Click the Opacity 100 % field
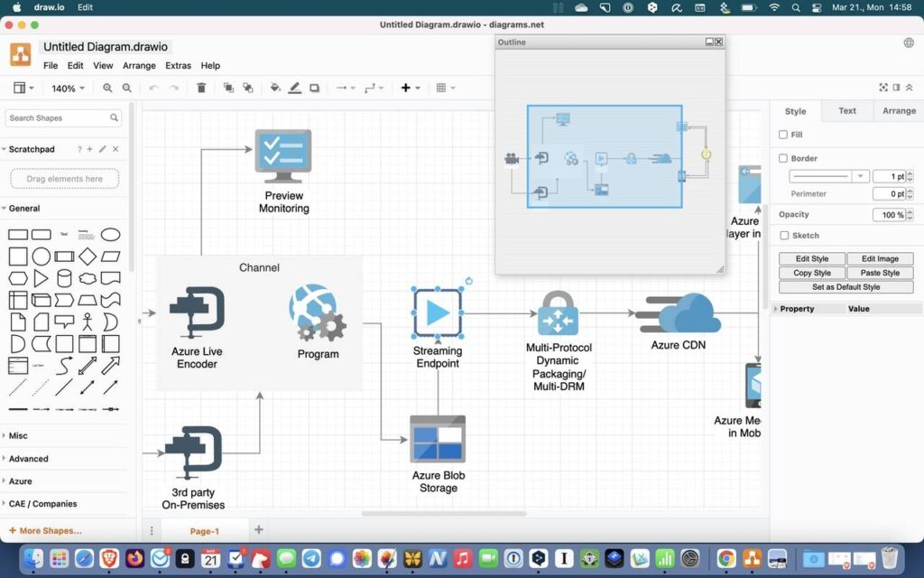This screenshot has height=578, width=924. [889, 215]
